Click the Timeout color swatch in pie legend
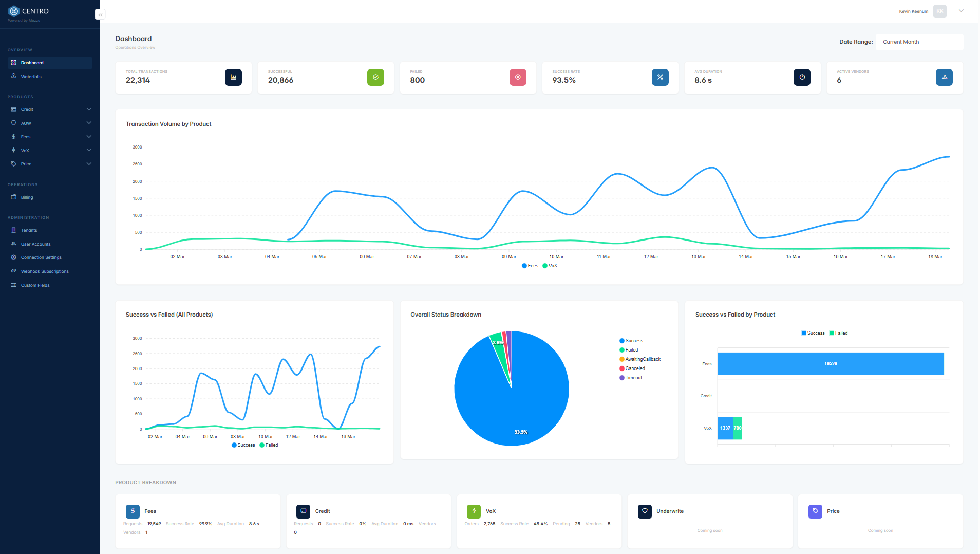The width and height of the screenshot is (980, 554). pyautogui.click(x=622, y=378)
